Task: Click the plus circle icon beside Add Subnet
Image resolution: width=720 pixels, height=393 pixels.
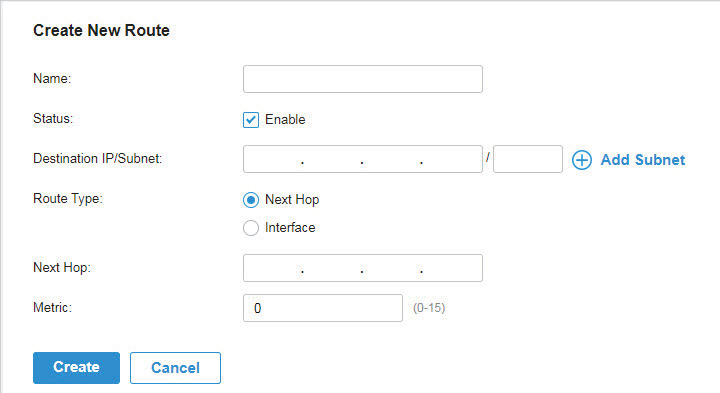Action: pos(581,160)
